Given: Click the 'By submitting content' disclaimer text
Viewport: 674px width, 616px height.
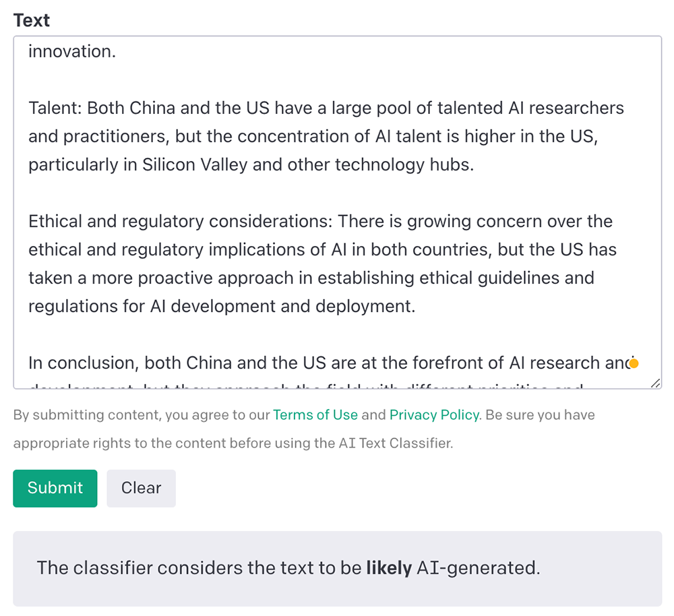Looking at the screenshot, I should pos(88,414).
